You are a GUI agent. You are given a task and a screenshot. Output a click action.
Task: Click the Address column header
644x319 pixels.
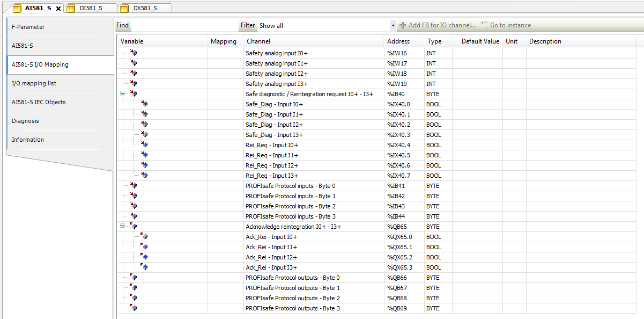[x=398, y=41]
